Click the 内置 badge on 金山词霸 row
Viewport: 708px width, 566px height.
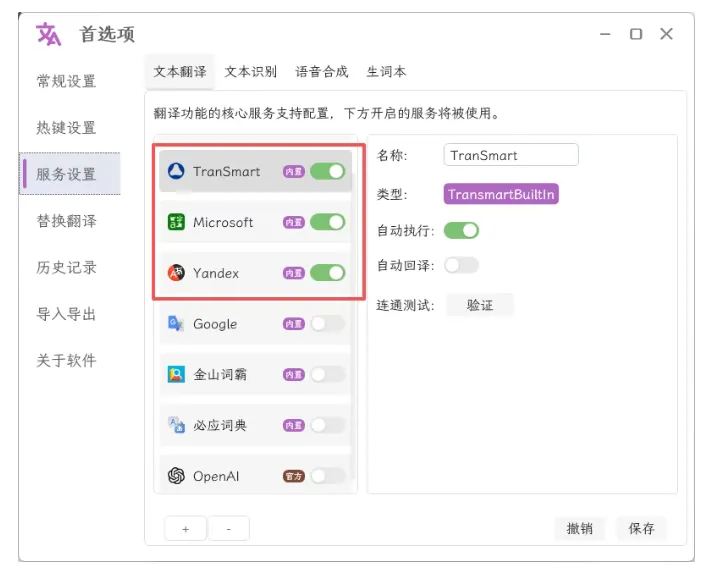coord(293,374)
